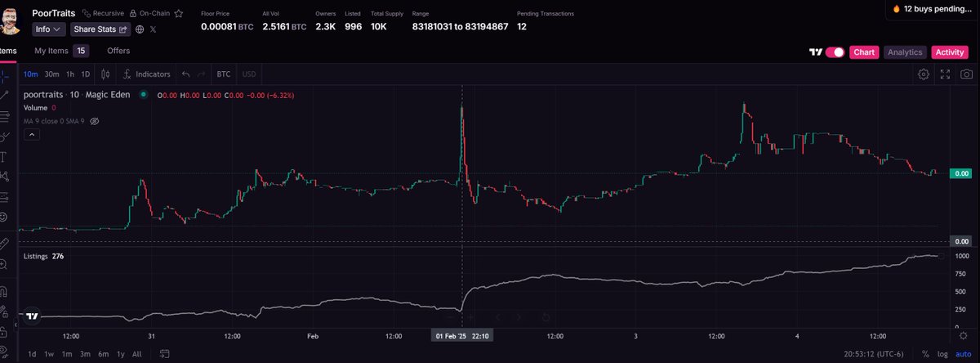Undo the last chart action
980x363 pixels.
185,74
